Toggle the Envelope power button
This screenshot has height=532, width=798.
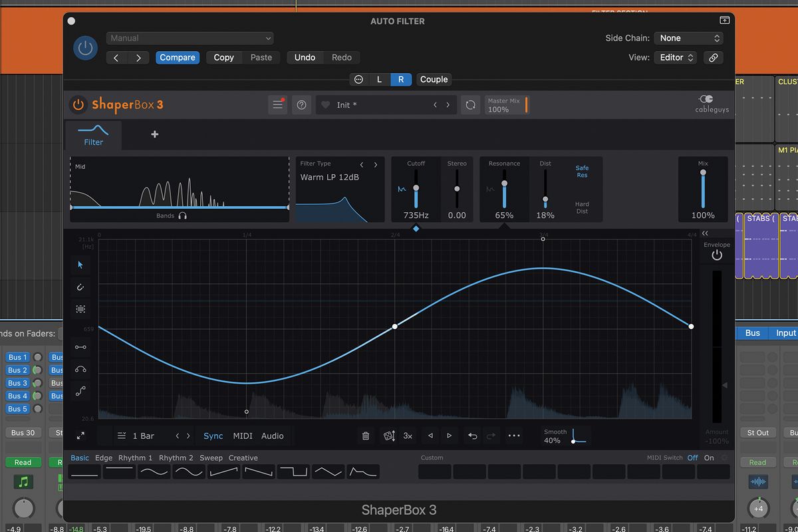click(x=717, y=254)
